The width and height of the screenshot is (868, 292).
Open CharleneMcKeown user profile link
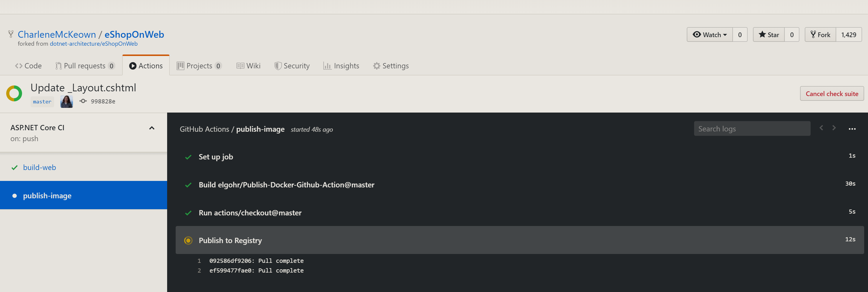(57, 34)
